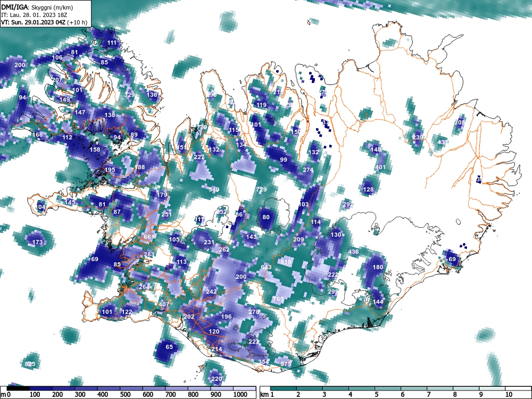
Task: Click the black 0 m swatch in the legend
Action: click(18, 388)
